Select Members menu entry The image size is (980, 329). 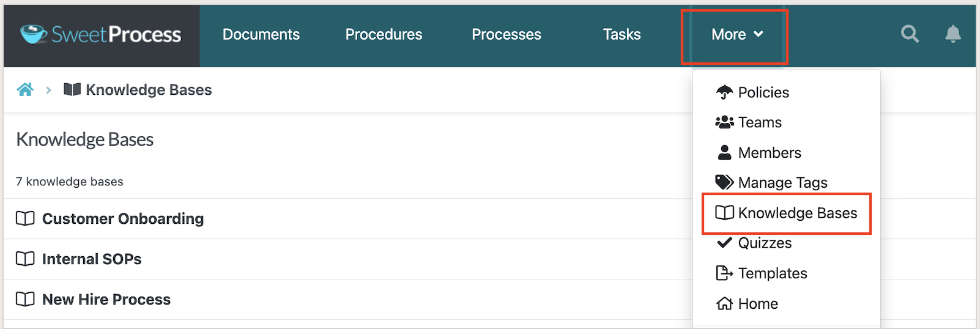point(759,152)
